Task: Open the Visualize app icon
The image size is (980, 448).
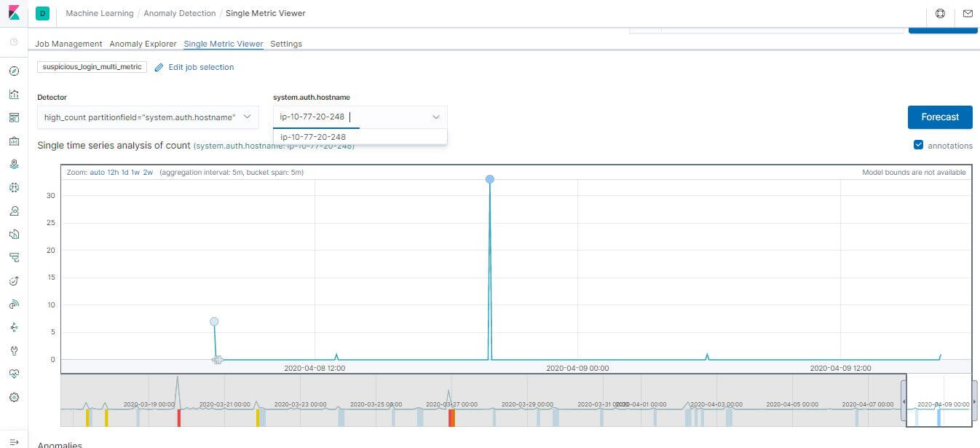Action: pyautogui.click(x=14, y=94)
